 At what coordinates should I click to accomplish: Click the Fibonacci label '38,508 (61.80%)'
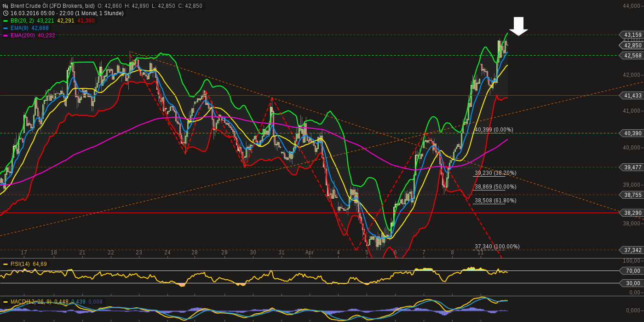coord(495,201)
